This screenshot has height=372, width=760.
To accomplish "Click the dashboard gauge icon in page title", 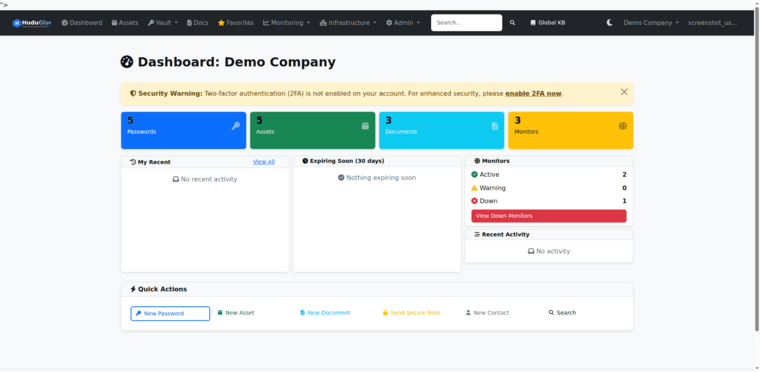I will click(127, 62).
